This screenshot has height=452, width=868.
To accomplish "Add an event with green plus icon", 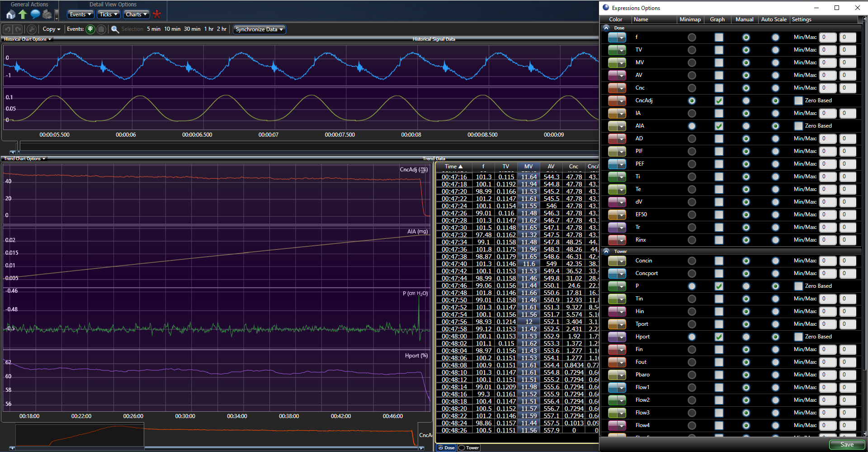I will point(90,29).
